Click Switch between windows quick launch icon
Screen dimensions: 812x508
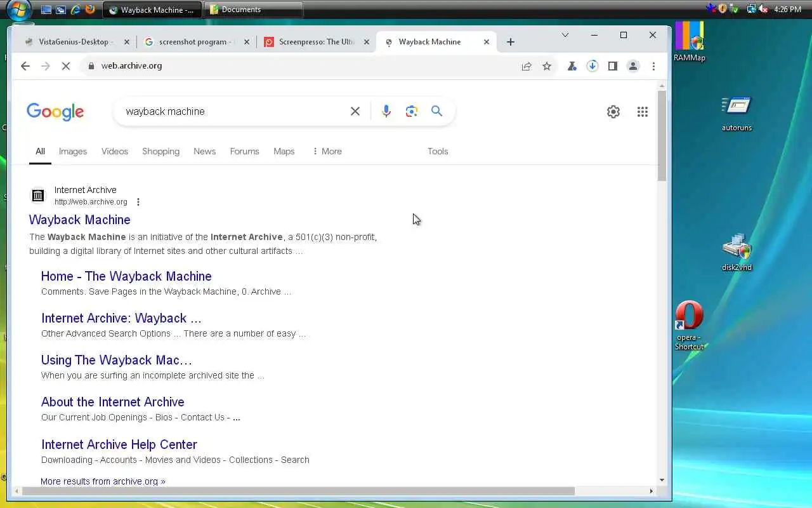tap(61, 10)
